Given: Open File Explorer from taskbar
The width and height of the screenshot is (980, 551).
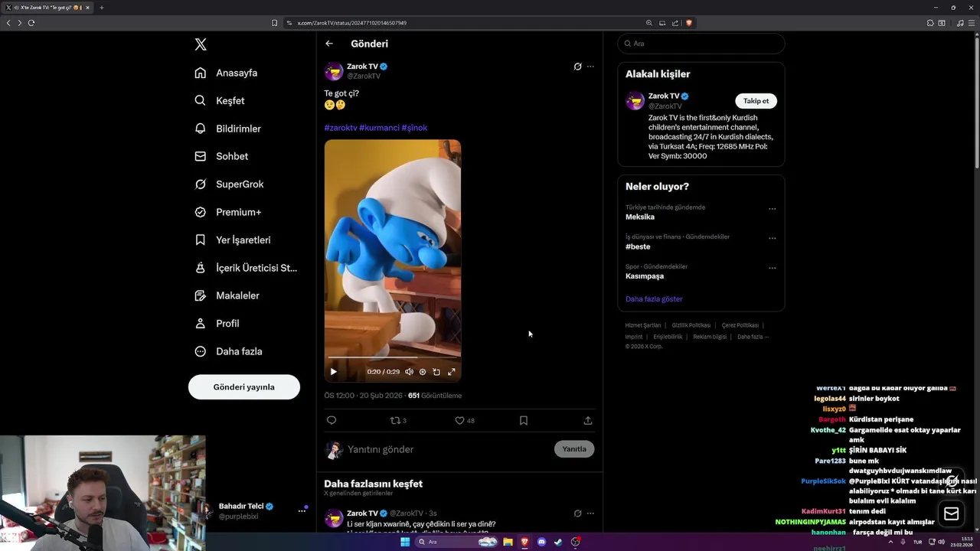Looking at the screenshot, I should 508,542.
